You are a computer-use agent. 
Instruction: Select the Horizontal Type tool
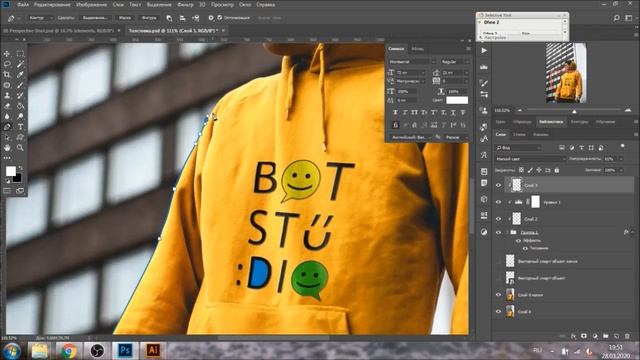pyautogui.click(x=20, y=127)
